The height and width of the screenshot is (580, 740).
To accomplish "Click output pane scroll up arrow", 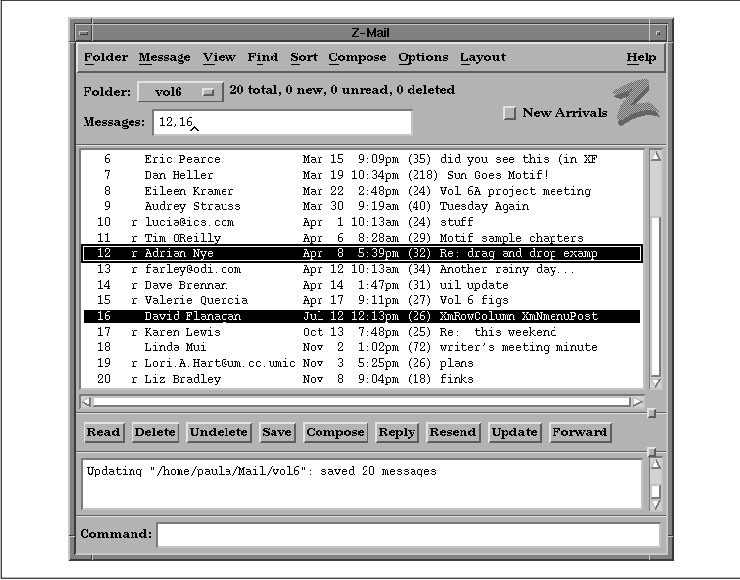I will [656, 464].
